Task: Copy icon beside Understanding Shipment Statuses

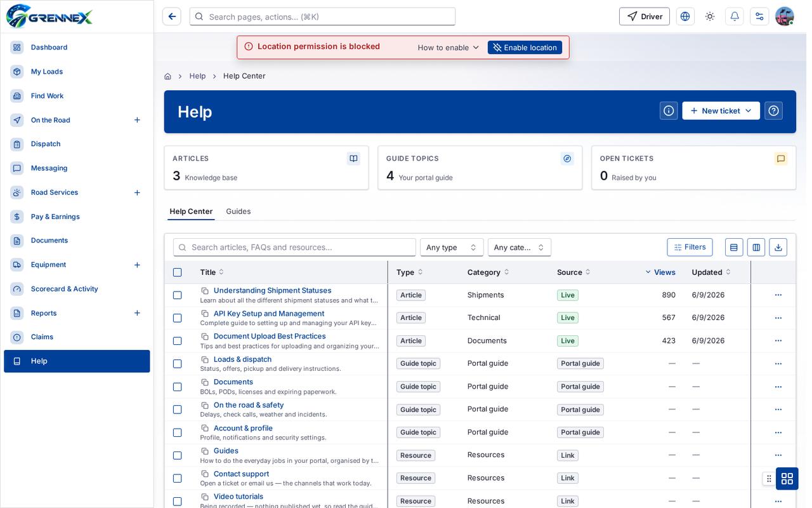Action: pyautogui.click(x=205, y=291)
